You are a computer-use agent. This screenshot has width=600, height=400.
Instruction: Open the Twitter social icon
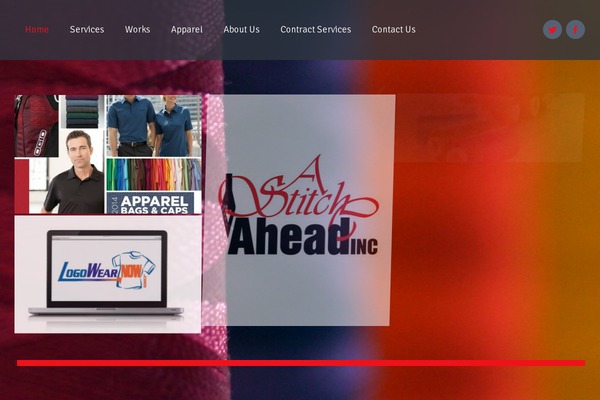pos(552,29)
